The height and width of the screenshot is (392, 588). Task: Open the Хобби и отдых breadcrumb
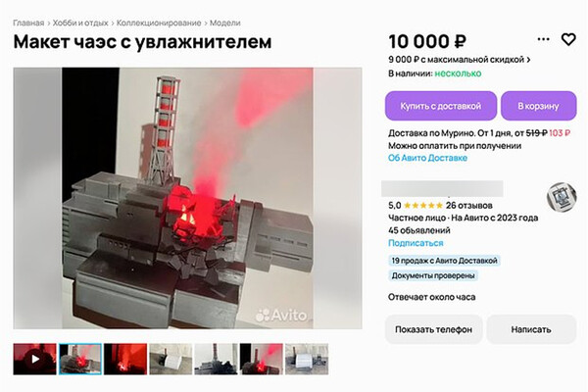point(80,23)
